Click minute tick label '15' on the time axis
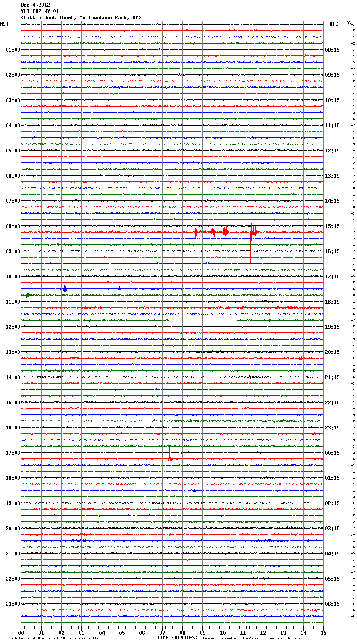This screenshot has width=357, height=644. click(323, 633)
